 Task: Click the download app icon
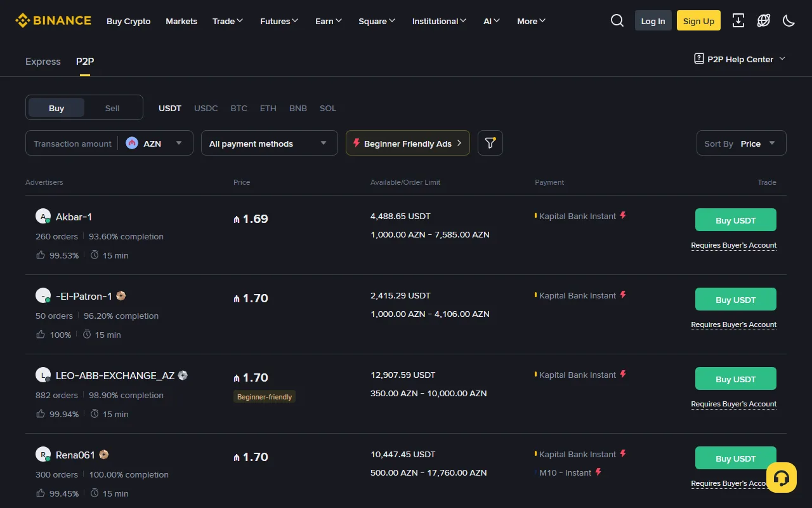[x=738, y=21]
